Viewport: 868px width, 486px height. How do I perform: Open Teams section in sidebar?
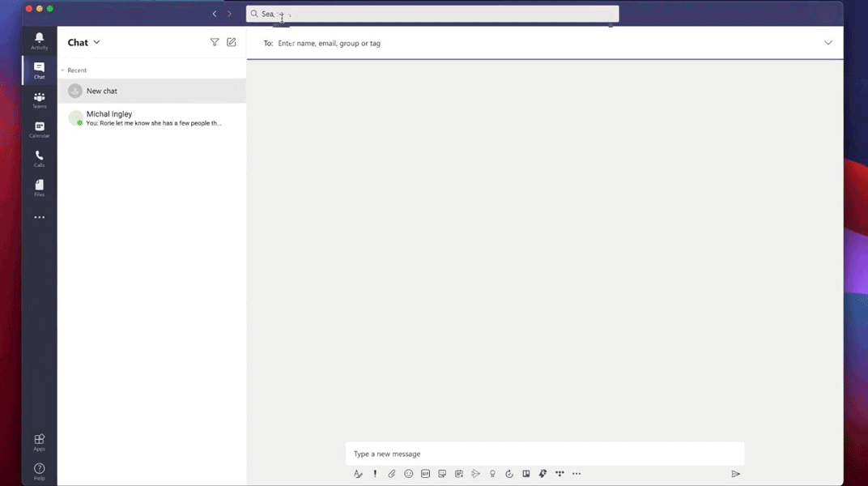coord(40,100)
